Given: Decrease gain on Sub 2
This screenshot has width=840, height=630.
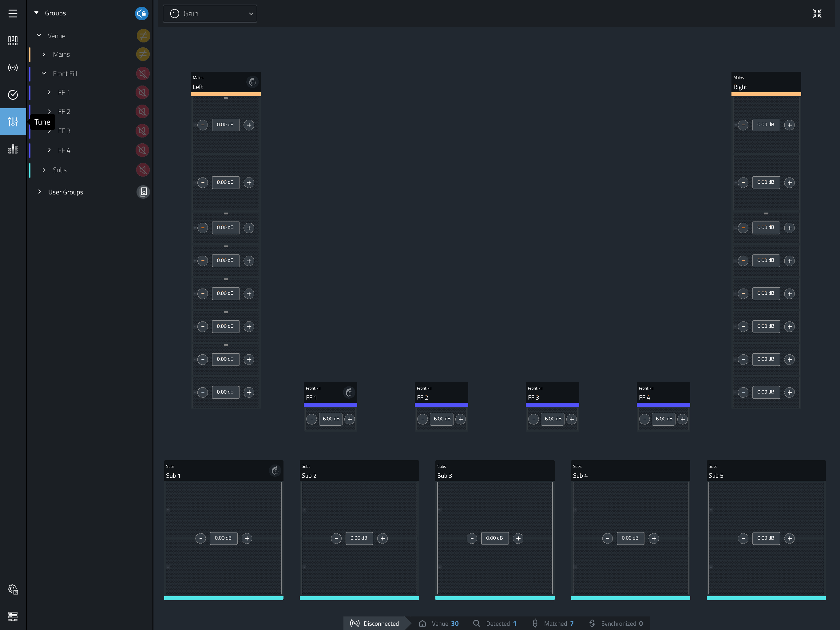Looking at the screenshot, I should 336,538.
